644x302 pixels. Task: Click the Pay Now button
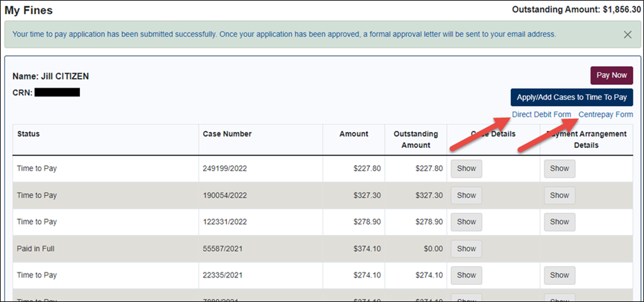coord(611,75)
